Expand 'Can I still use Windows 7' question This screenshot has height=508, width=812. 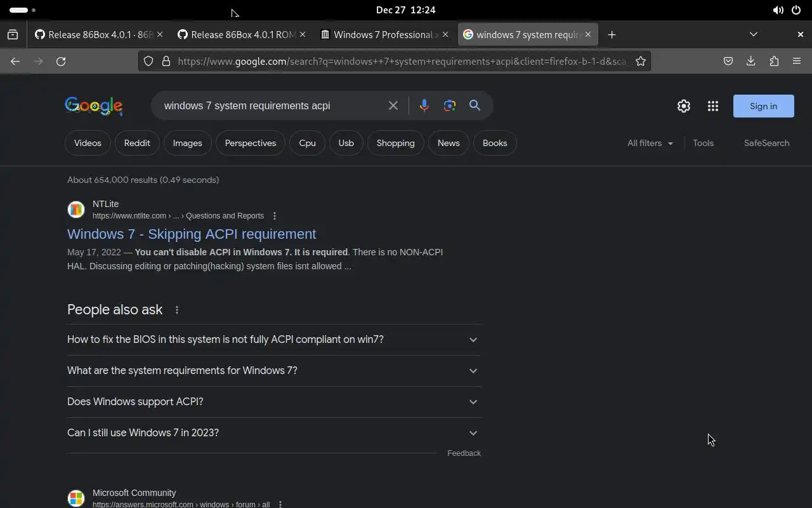tap(274, 433)
